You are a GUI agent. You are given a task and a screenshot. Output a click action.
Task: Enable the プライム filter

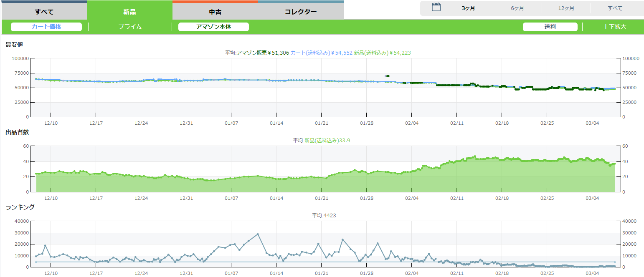[130, 27]
